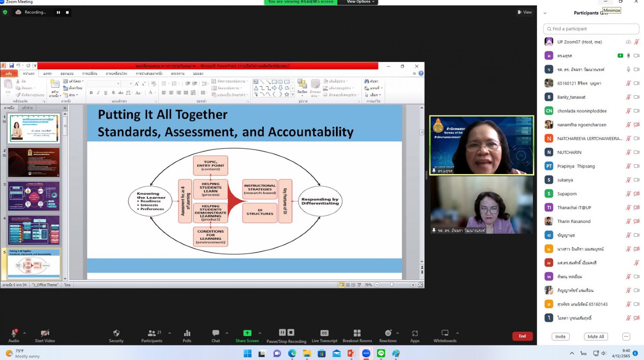Click the Underline button in PowerPoint ribbon
The width and height of the screenshot is (644, 360).
click(106, 93)
